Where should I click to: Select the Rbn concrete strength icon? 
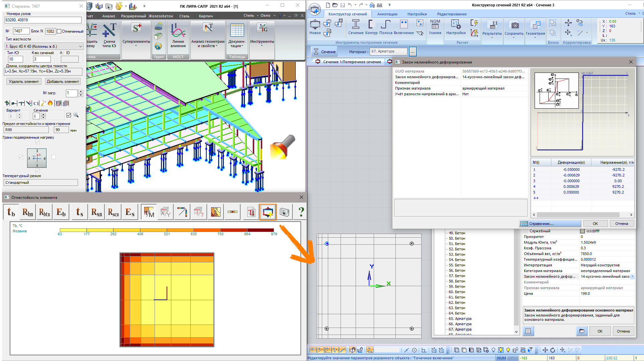tap(28, 212)
